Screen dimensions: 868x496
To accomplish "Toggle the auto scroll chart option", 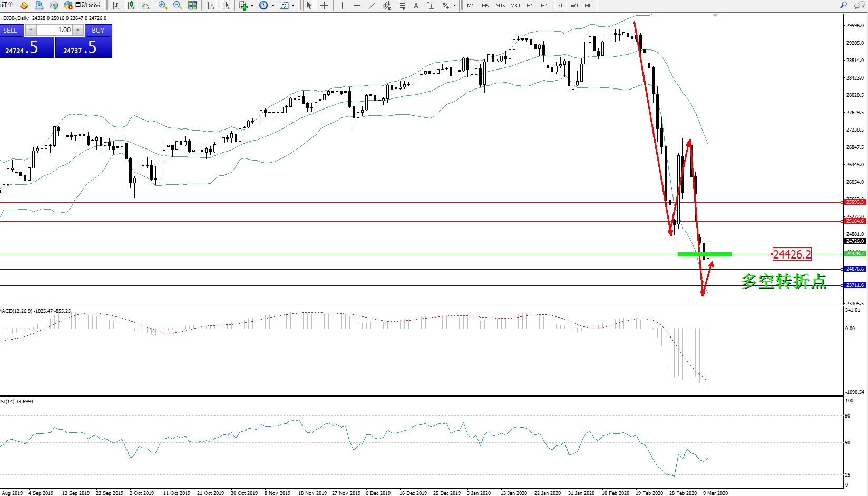I will click(211, 5).
